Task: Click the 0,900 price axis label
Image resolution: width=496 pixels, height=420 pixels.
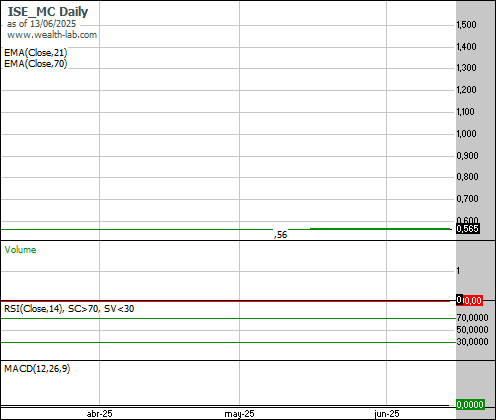Action: click(467, 156)
